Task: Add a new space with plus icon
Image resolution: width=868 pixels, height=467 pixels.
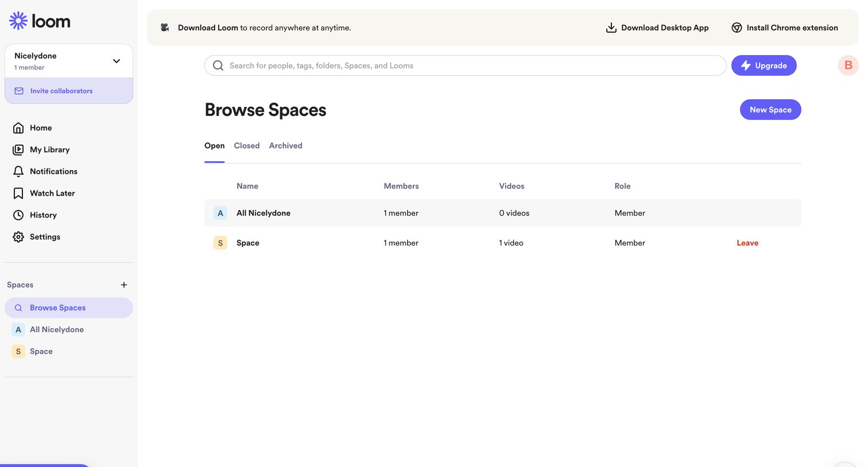Action: coord(124,285)
